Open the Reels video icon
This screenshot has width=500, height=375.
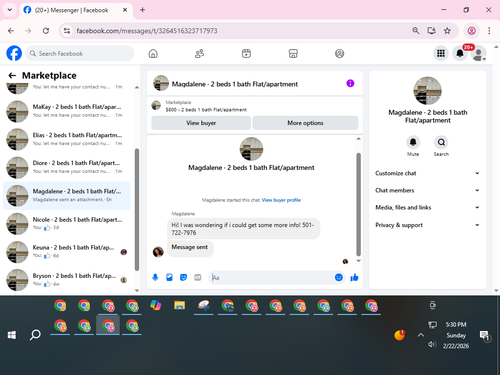click(x=246, y=53)
